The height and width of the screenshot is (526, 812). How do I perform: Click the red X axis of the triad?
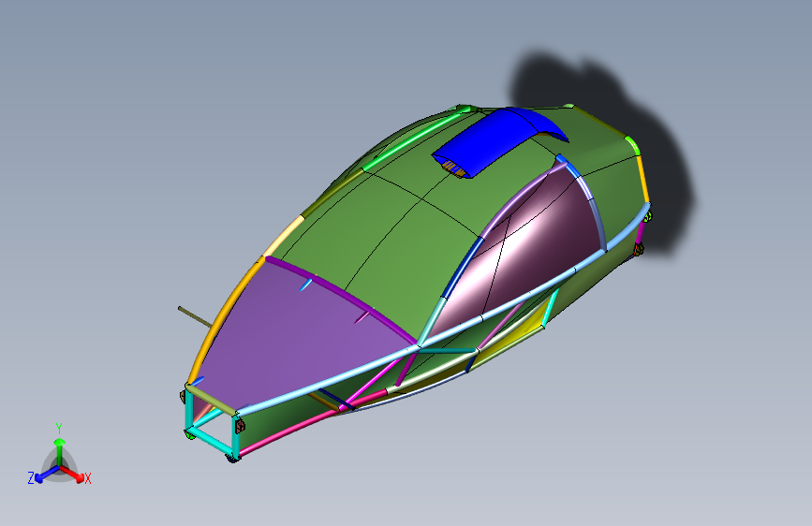73,474
